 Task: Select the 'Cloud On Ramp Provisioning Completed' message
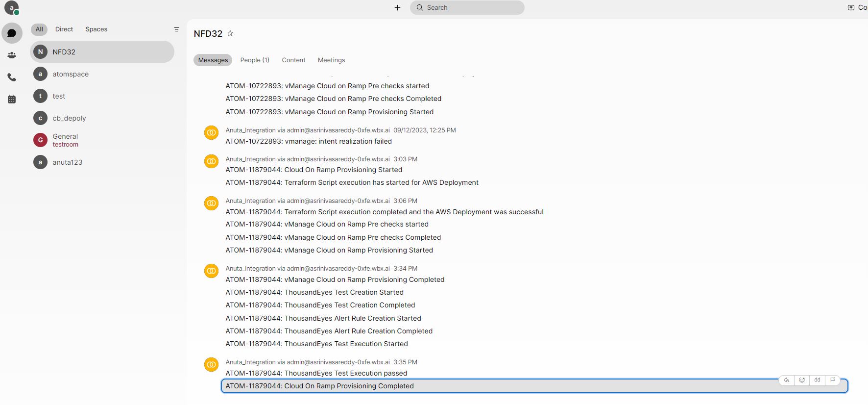pos(534,386)
